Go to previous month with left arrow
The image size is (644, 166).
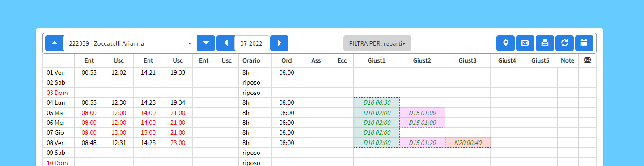(x=226, y=43)
